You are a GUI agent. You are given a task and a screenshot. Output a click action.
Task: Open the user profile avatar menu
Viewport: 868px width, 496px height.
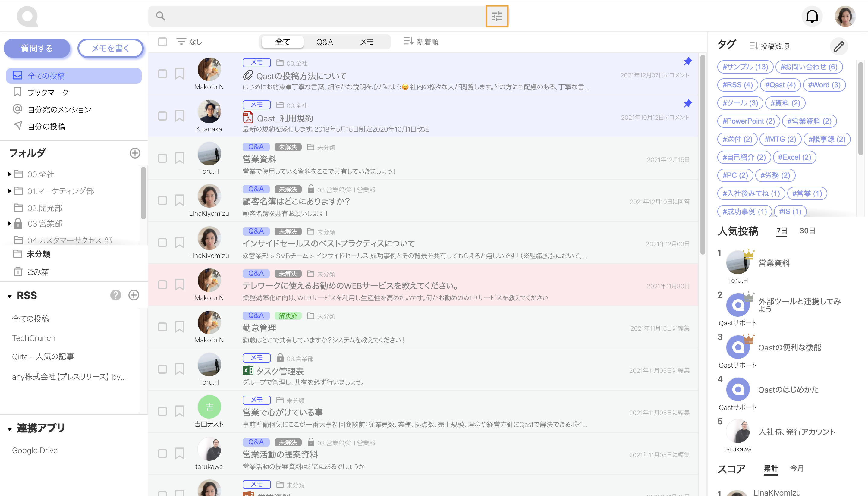coord(845,16)
